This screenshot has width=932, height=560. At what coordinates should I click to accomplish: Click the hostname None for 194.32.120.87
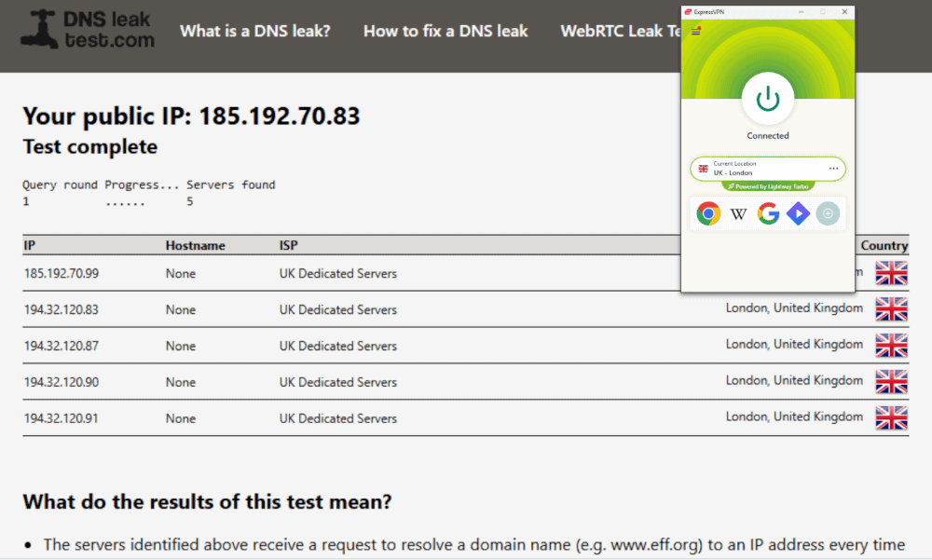coord(181,346)
